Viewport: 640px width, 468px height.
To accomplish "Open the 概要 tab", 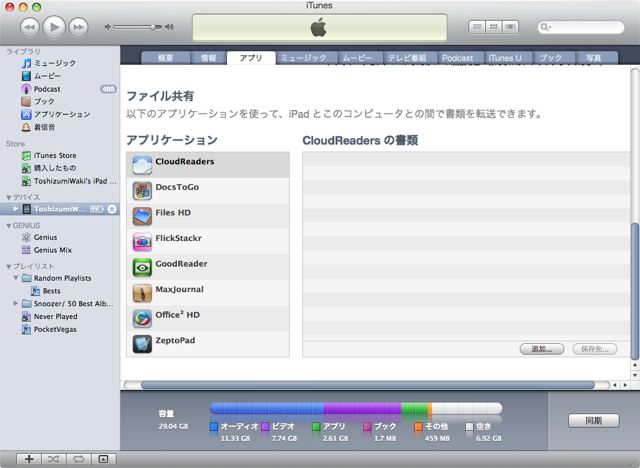I will [166, 58].
